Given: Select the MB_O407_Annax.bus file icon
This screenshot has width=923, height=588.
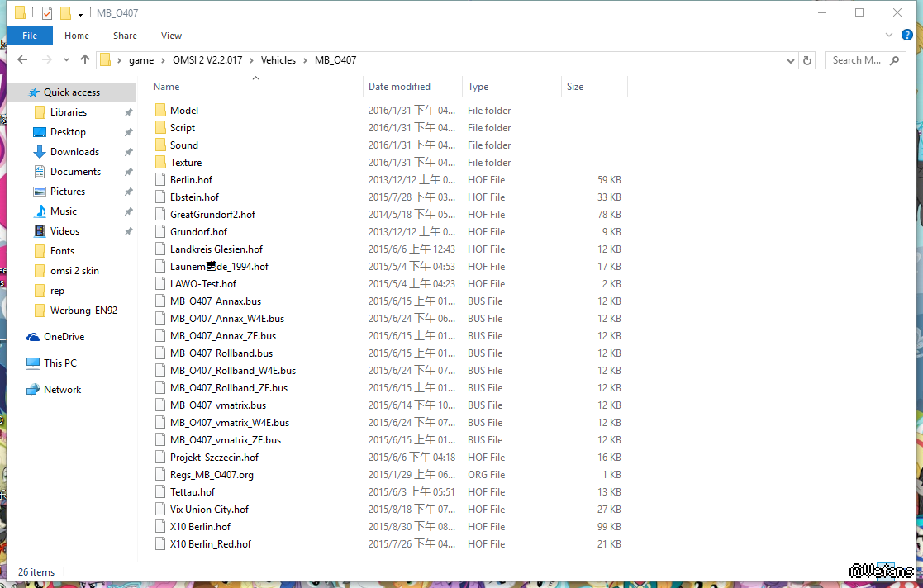Looking at the screenshot, I should pyautogui.click(x=160, y=301).
